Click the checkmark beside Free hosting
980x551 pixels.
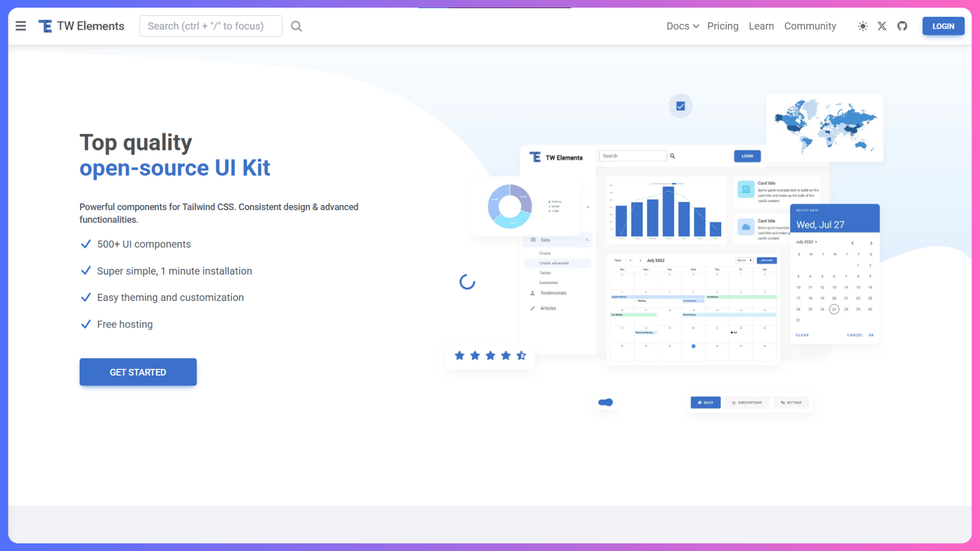86,324
